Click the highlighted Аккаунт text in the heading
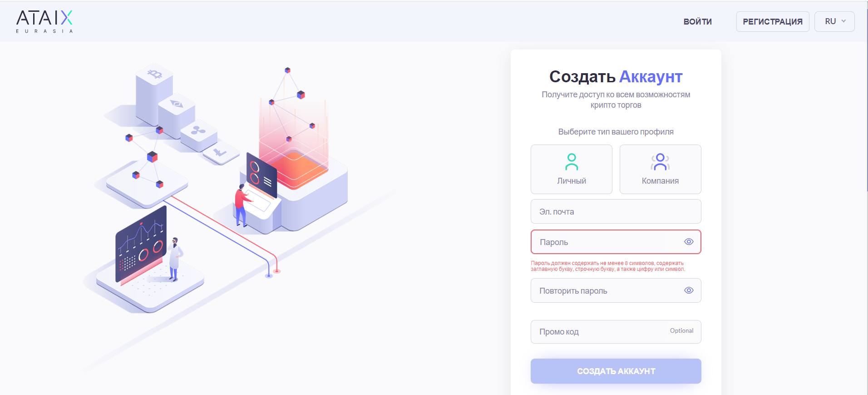This screenshot has height=395, width=868. (651, 76)
